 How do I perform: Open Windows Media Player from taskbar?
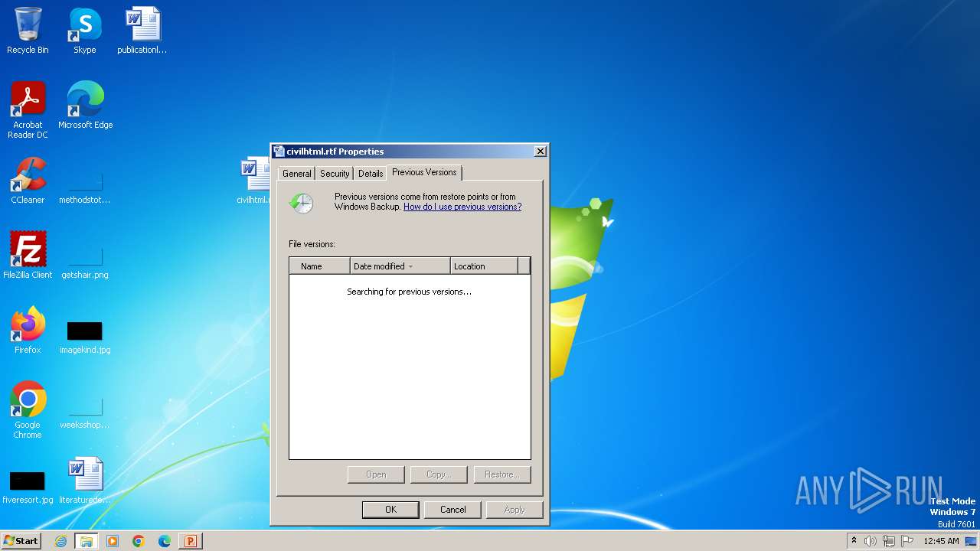(113, 541)
